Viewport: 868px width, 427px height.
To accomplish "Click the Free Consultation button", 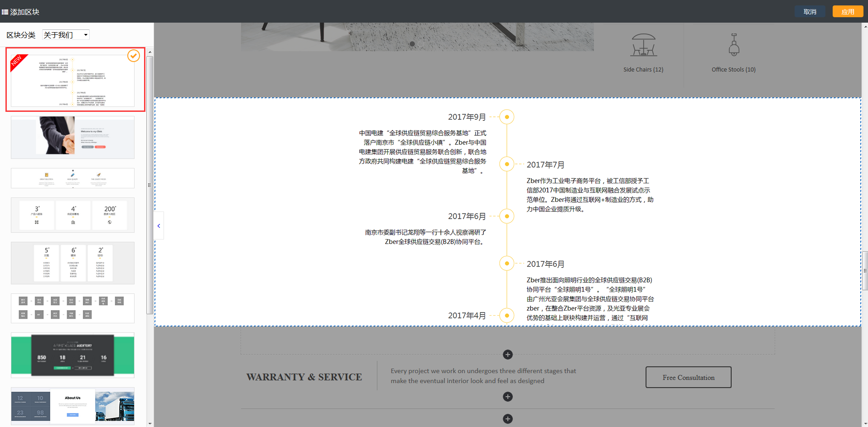I will (x=688, y=377).
